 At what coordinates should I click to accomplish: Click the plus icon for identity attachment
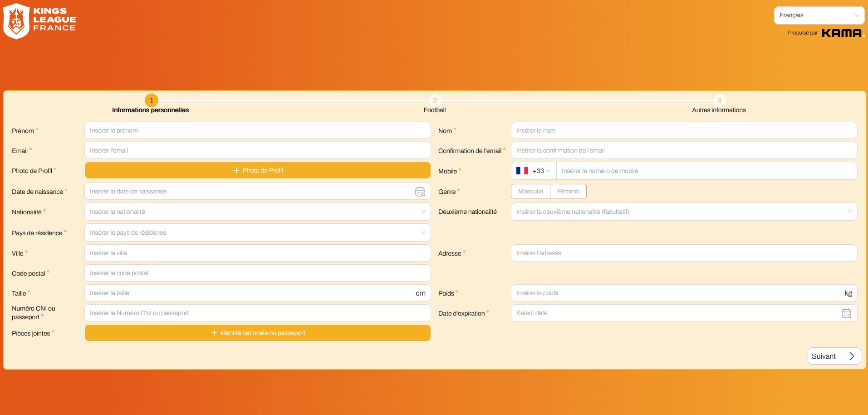pos(214,333)
